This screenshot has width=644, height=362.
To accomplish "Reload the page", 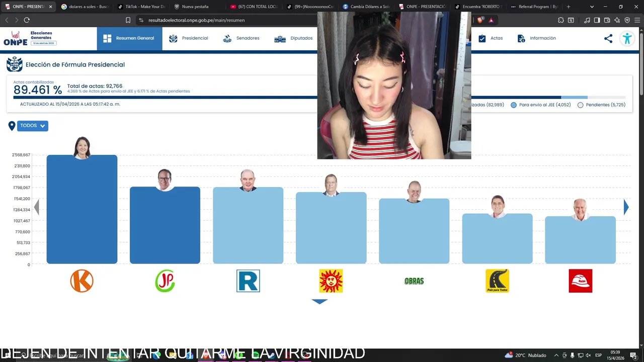I will click(x=27, y=20).
